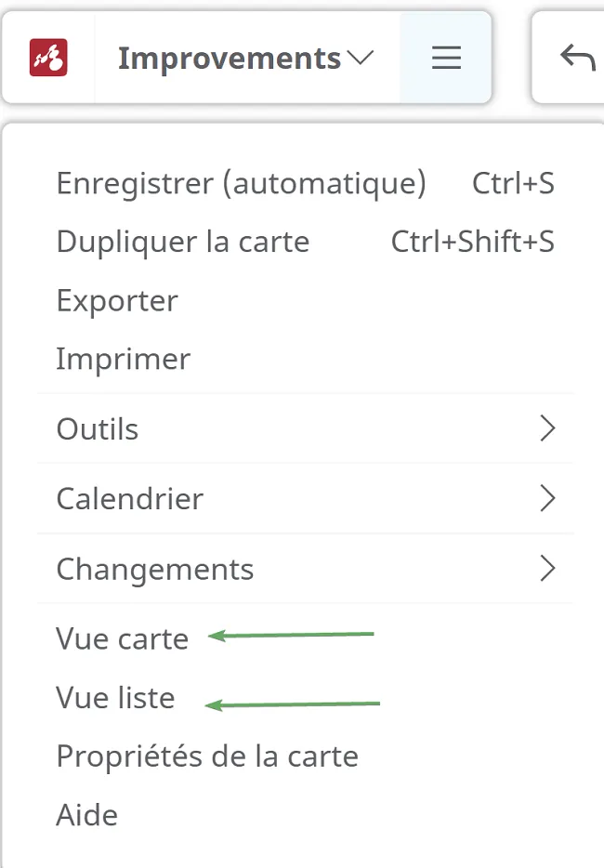Switch to Vue carte
Viewport: 604px width, 868px height.
click(123, 638)
